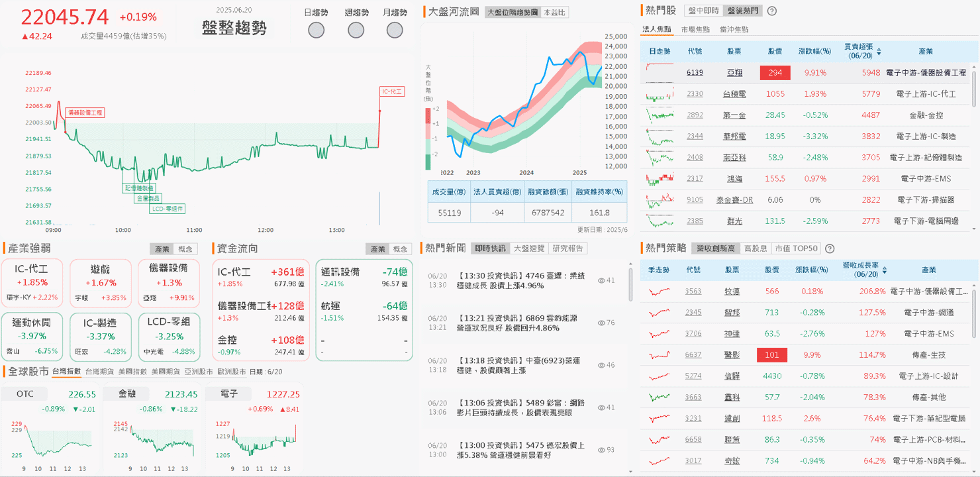Image resolution: width=980 pixels, height=477 pixels.
Task: Click eye icon showing 93 views
Action: click(x=601, y=450)
